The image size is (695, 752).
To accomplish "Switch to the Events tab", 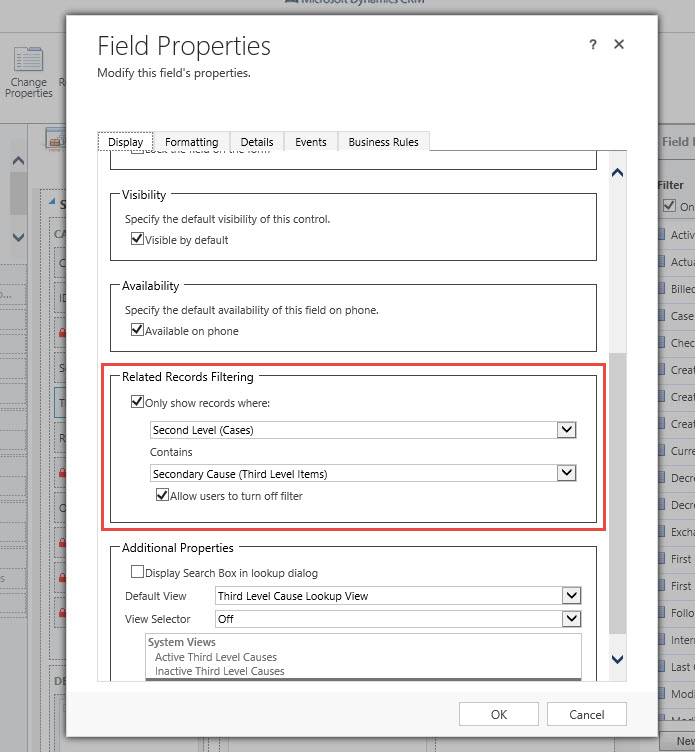I will click(x=310, y=142).
